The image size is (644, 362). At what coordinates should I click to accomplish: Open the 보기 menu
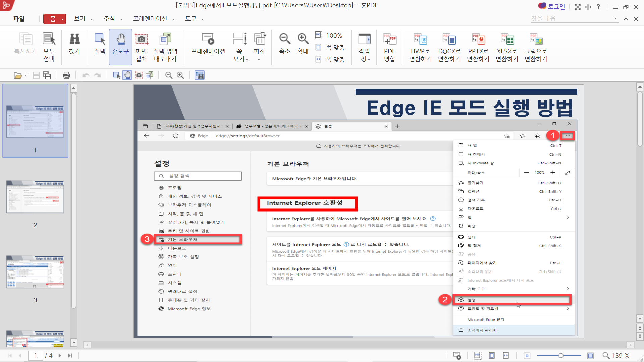click(80, 19)
